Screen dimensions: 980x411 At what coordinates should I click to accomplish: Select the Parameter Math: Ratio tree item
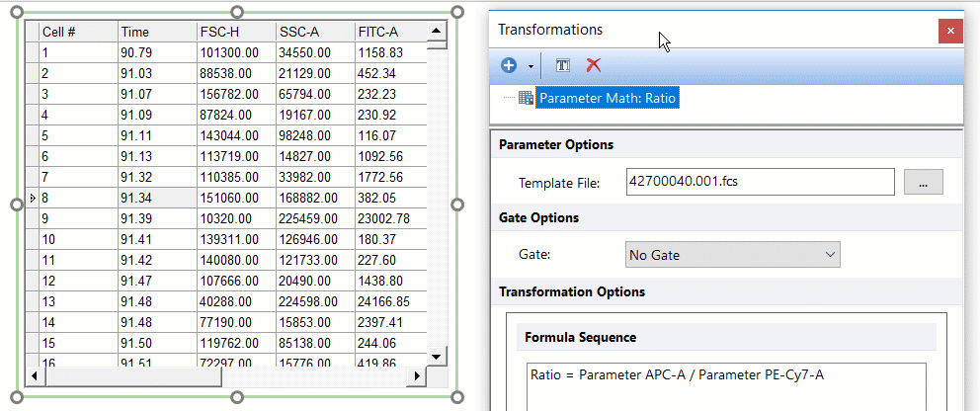608,99
